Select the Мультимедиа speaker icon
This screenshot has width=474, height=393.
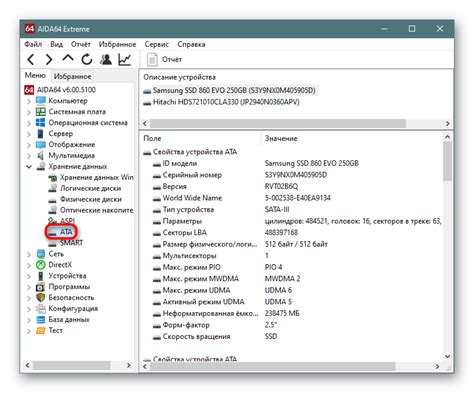[41, 155]
